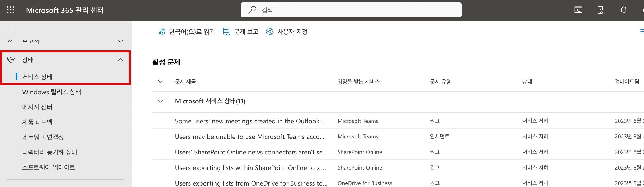
Task: Open 소프트웨어 업데이트 in sidebar
Action: click(49, 167)
